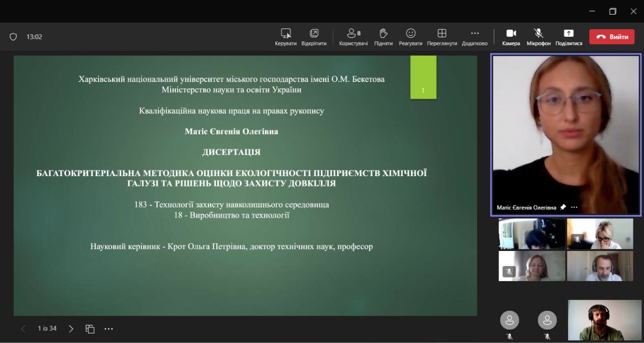Open the Переглянути view layout icon
This screenshot has height=343, width=644.
coord(442,34)
